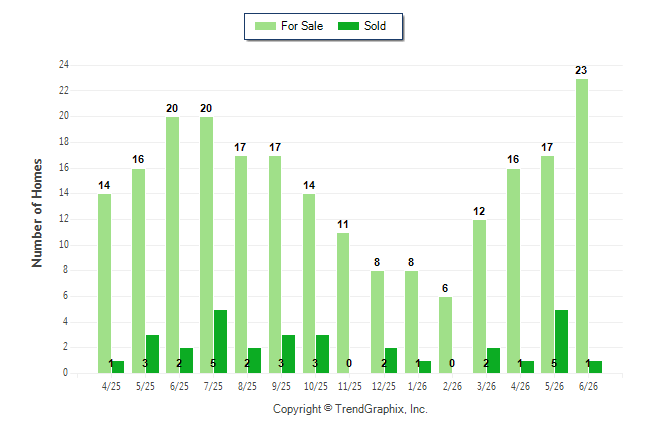The width and height of the screenshot is (646, 434).
Task: Select the 10/25 Sold bar showing 3
Action: (323, 354)
